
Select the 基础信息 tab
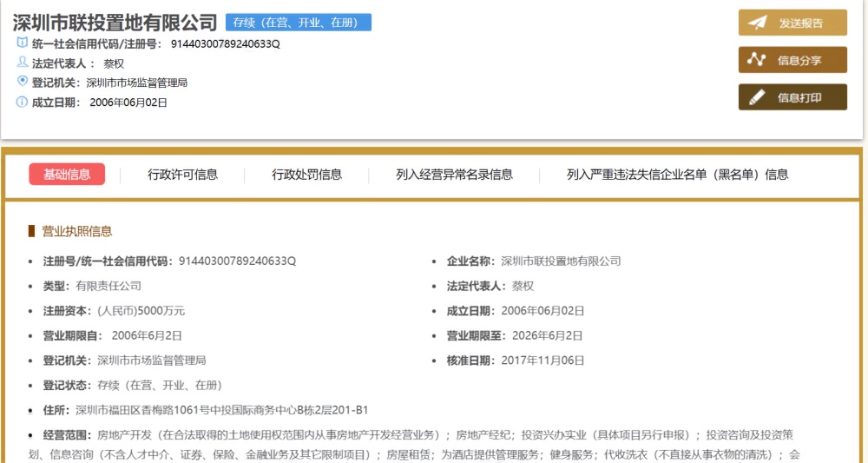(67, 175)
